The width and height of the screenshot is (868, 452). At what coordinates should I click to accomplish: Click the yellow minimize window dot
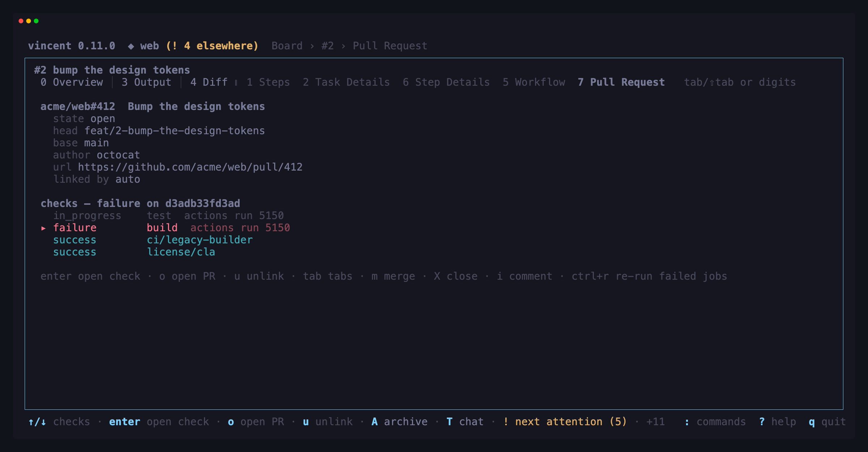(x=29, y=21)
